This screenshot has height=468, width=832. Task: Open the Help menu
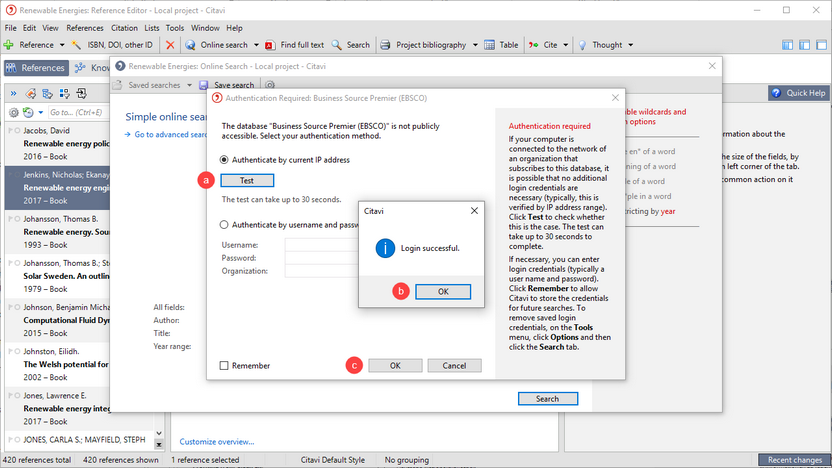click(x=234, y=28)
